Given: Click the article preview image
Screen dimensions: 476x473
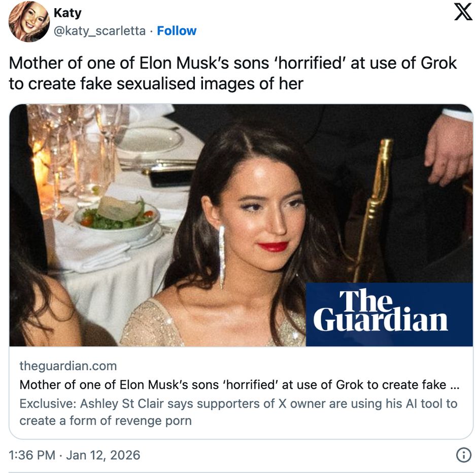Looking at the screenshot, I should [203, 223].
